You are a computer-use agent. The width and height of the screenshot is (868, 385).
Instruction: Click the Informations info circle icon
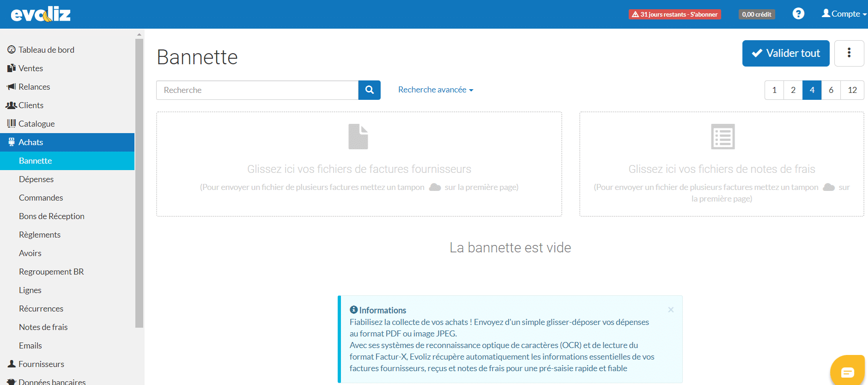354,310
